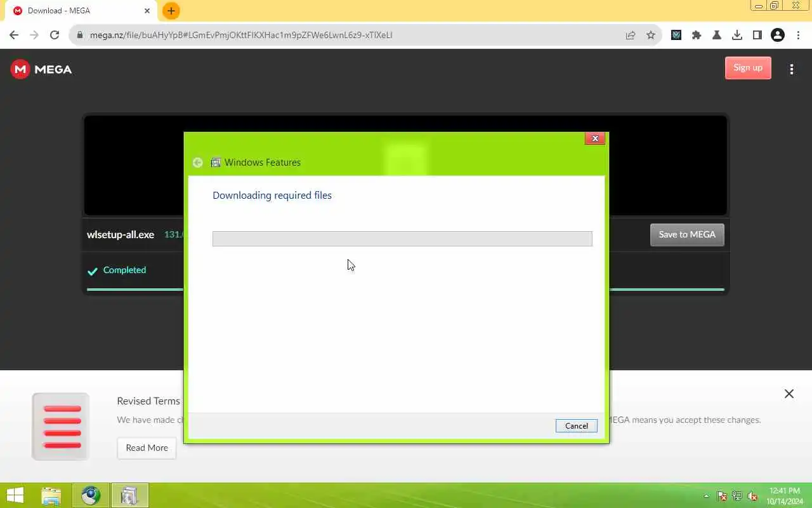Screen dimensions: 812x508
Task: Click the Windows Features installer taskbar icon
Action: point(130,495)
